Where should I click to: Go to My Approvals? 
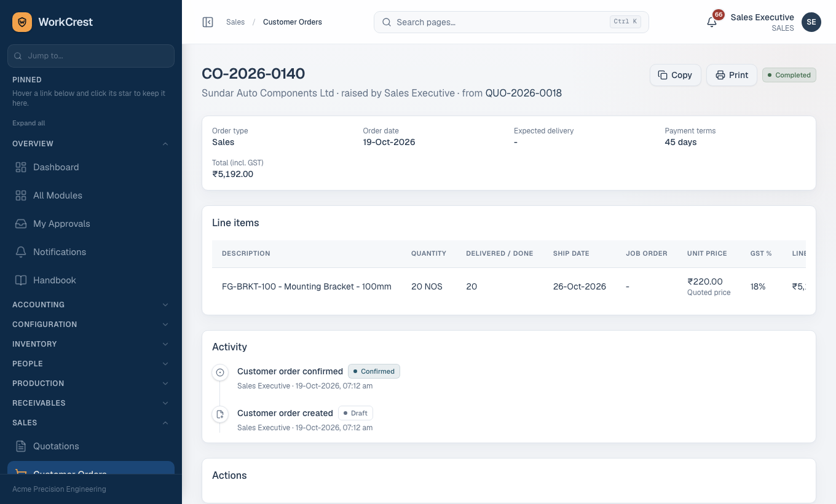point(91,224)
